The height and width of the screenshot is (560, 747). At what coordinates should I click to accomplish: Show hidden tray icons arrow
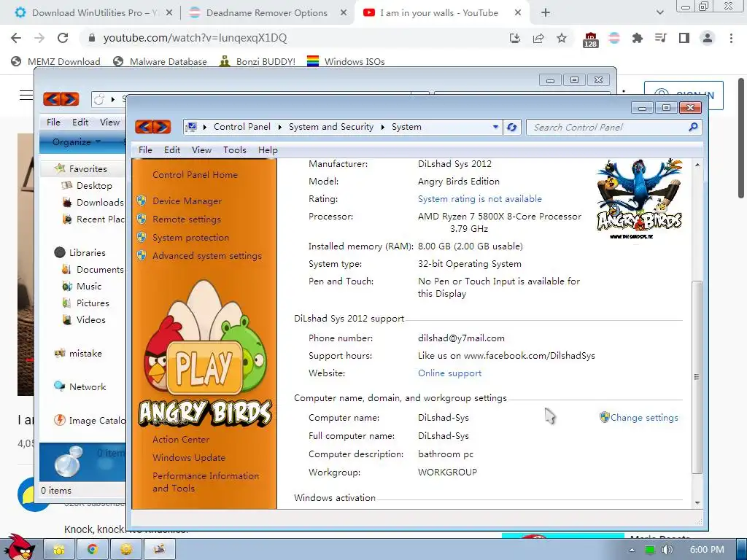[x=632, y=550]
